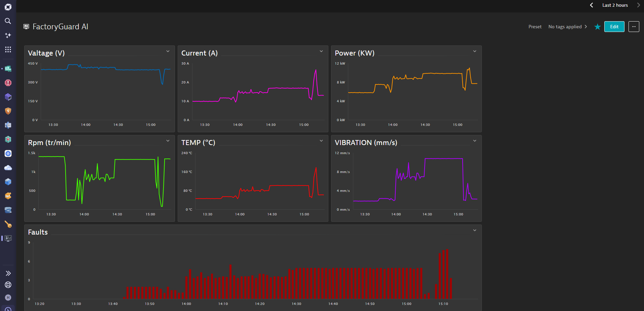This screenshot has height=311, width=644.
Task: Click the Dynatrace logo icon
Action: 8,7
